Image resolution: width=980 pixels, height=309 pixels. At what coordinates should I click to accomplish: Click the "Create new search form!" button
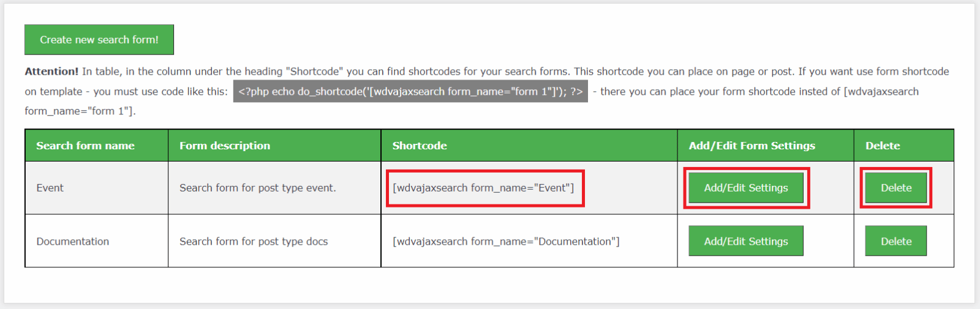coord(99,40)
